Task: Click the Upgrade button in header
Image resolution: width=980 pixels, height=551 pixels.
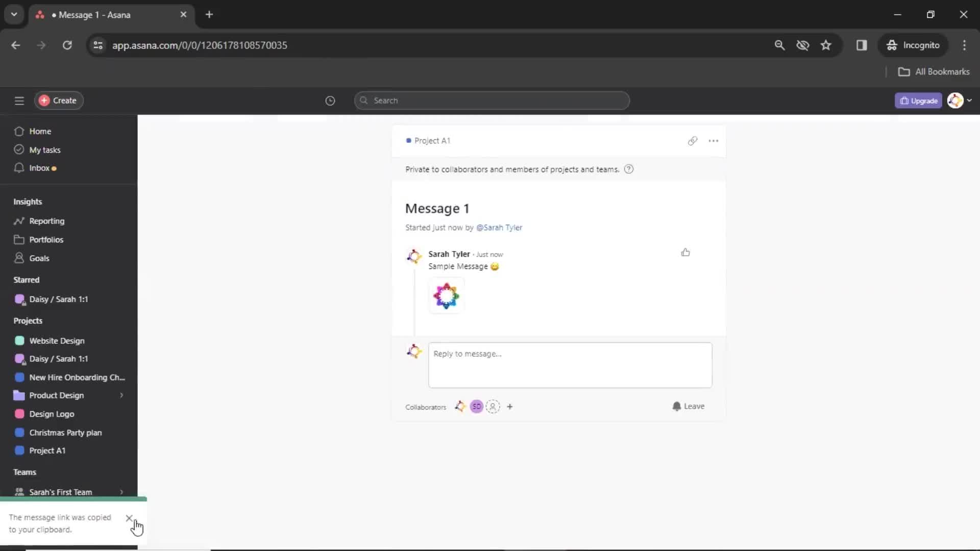Action: (919, 100)
